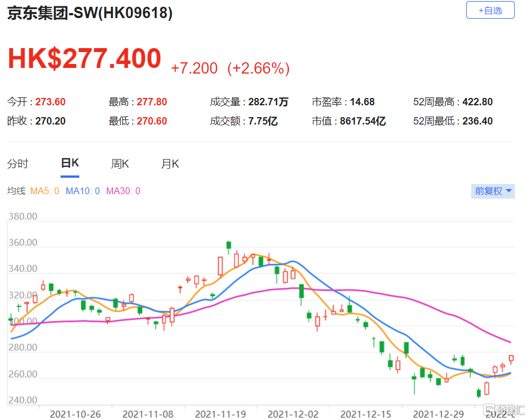Image resolution: width=529 pixels, height=420 pixels.
Task: Click the change value +7.200
Action: [x=194, y=68]
